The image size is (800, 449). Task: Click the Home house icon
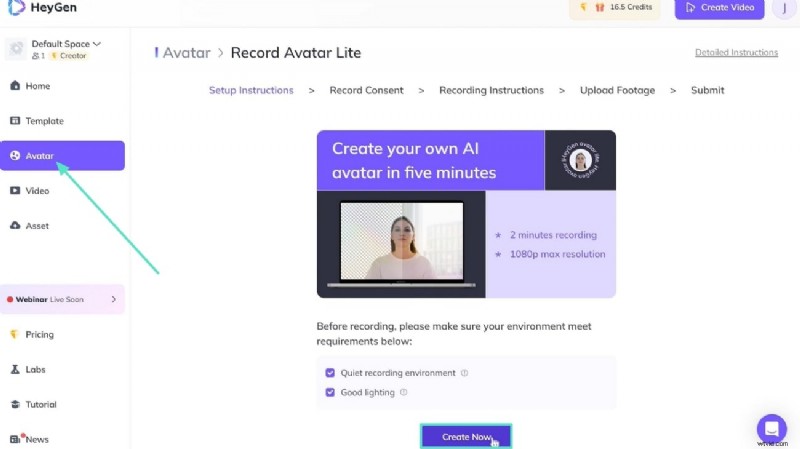coord(15,86)
